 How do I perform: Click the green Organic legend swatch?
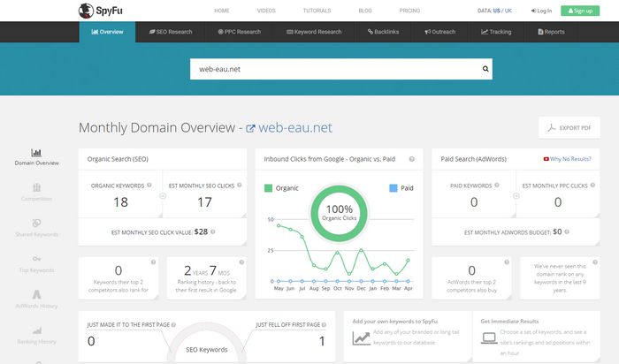pos(269,188)
